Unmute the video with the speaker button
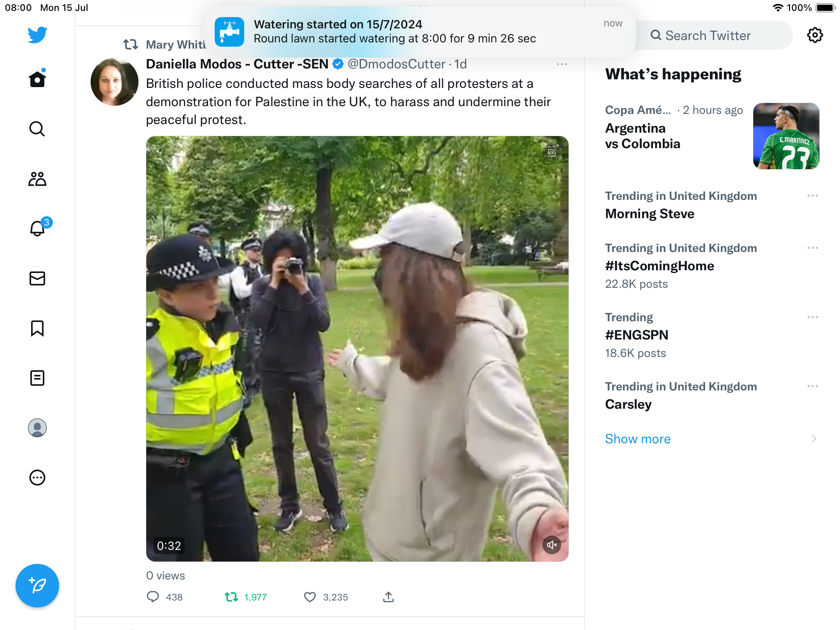 coord(551,545)
